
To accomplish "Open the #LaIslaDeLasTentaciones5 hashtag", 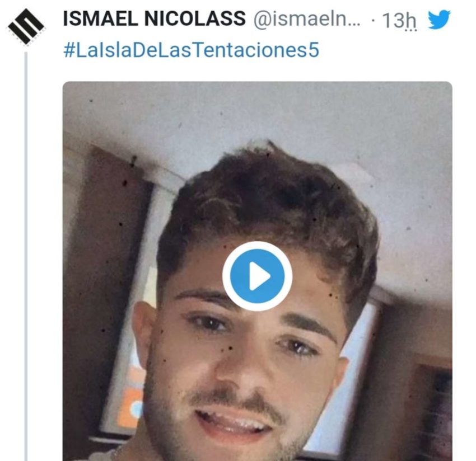I will pos(192,50).
